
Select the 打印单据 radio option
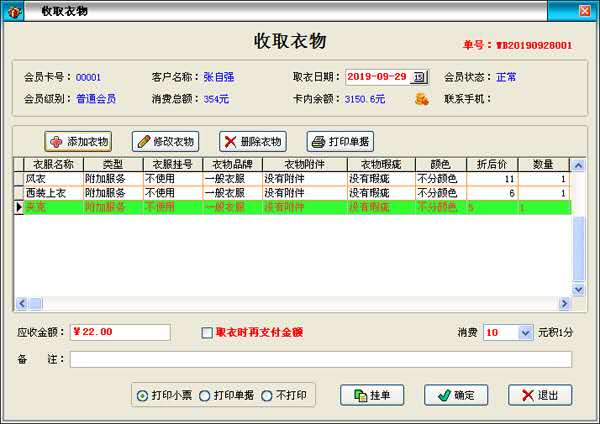pos(205,395)
